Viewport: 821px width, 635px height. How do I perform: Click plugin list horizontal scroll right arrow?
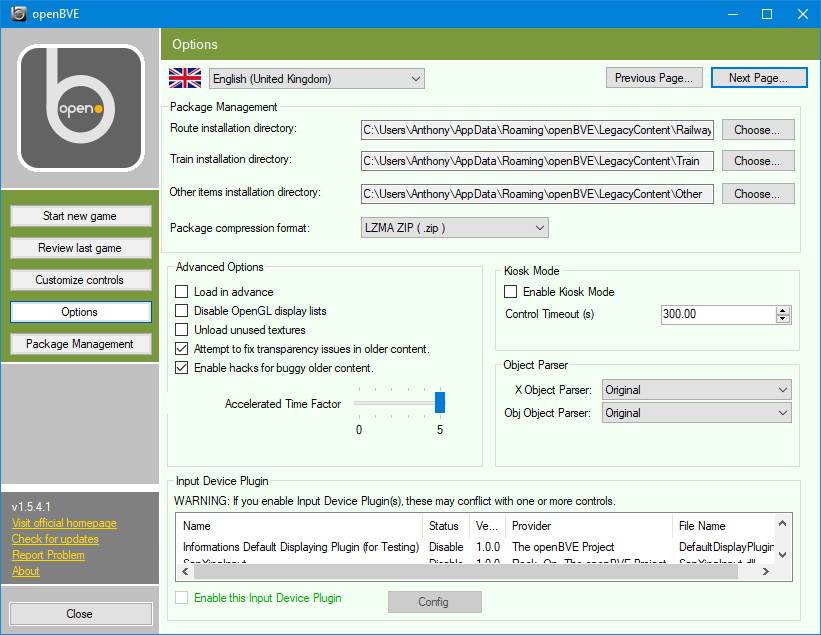[765, 572]
